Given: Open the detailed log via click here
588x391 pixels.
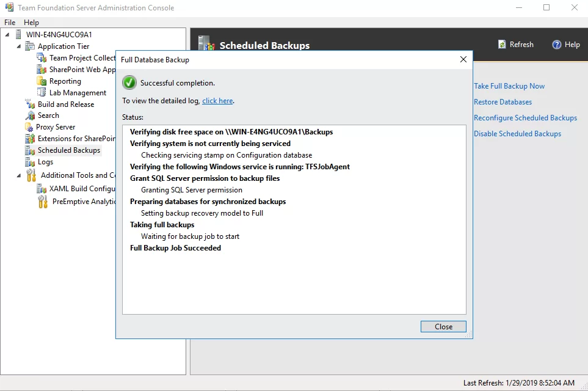Looking at the screenshot, I should [x=217, y=101].
